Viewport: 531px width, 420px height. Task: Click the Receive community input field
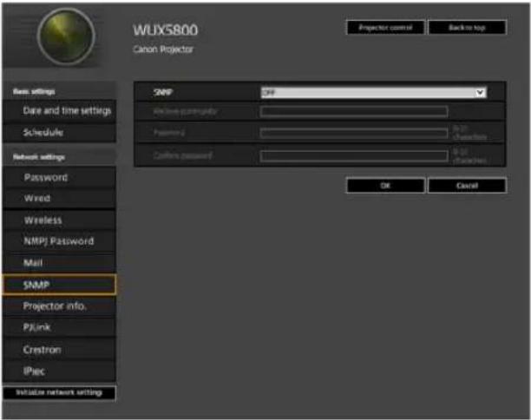tap(354, 111)
